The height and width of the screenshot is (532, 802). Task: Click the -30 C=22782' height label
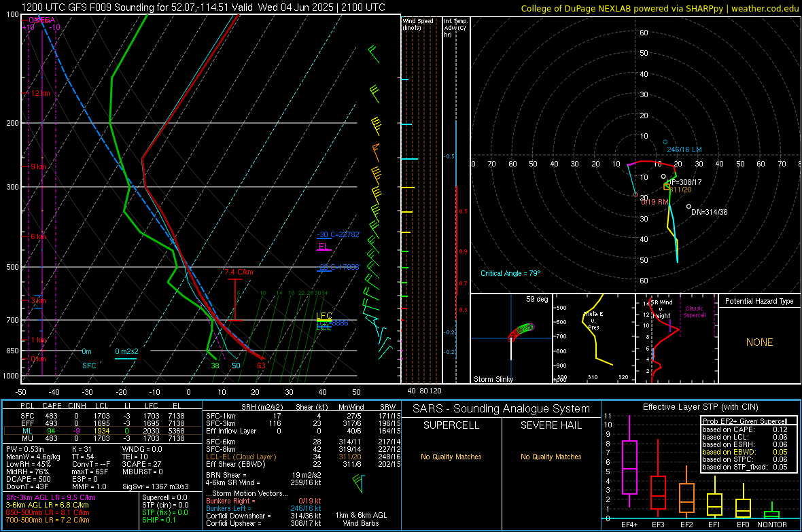click(338, 234)
